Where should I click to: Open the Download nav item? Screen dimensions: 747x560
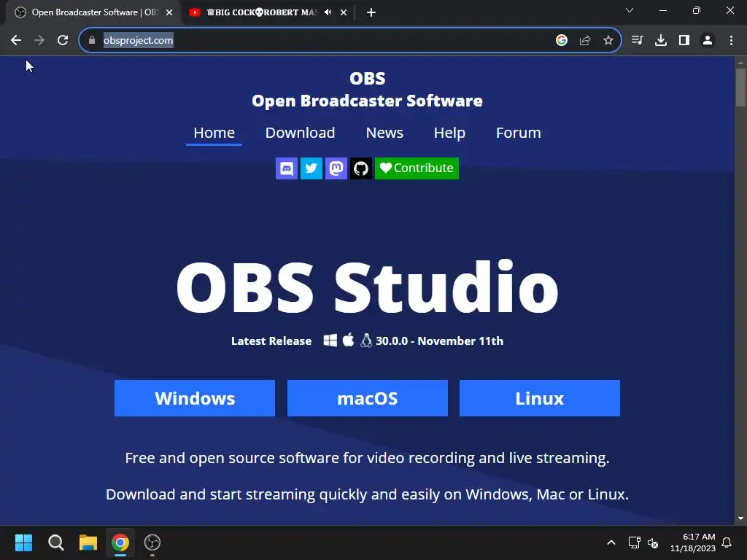coord(300,133)
